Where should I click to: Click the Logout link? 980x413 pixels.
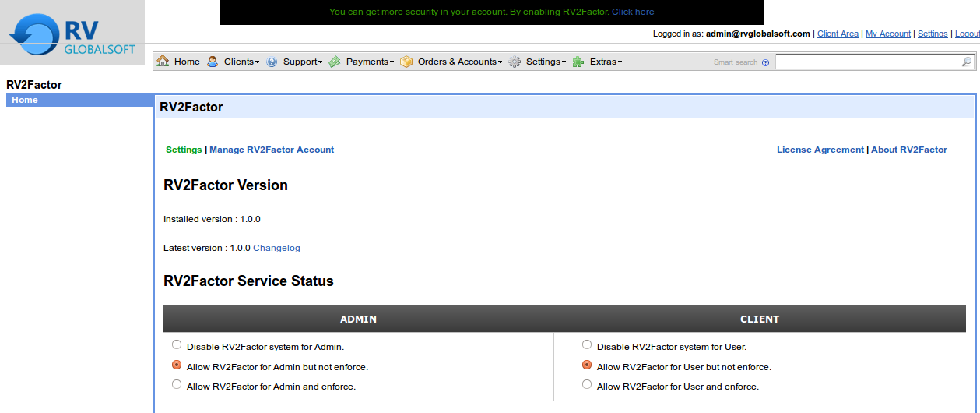[x=967, y=34]
